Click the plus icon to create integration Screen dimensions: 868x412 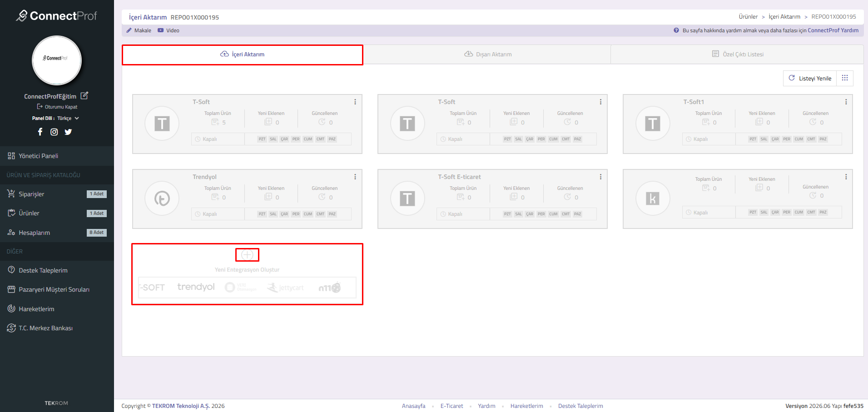click(247, 255)
